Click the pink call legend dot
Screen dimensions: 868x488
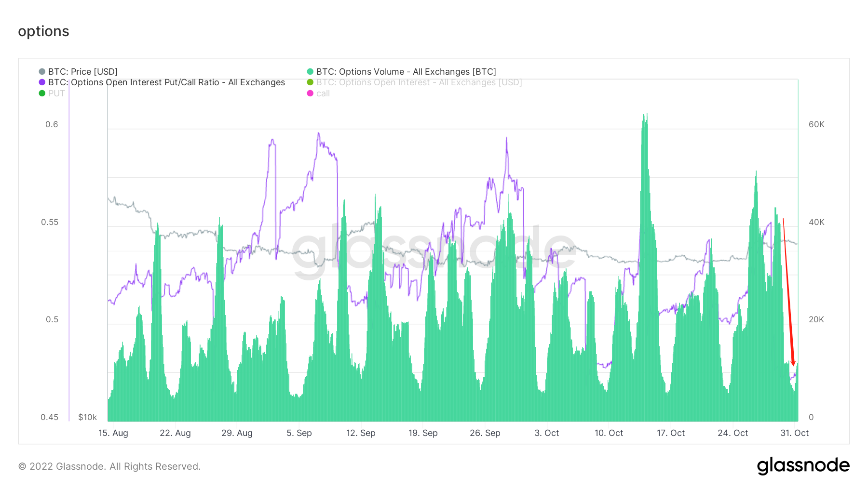310,93
